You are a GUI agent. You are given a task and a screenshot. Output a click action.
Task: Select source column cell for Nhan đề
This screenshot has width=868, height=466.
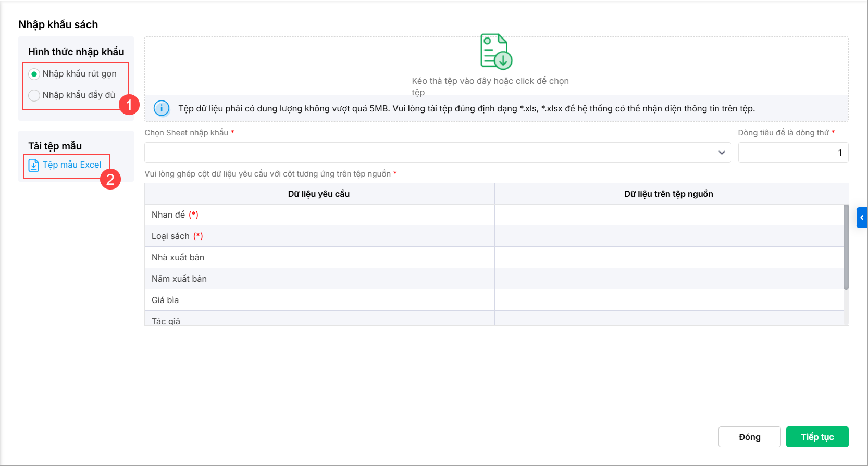pyautogui.click(x=668, y=215)
